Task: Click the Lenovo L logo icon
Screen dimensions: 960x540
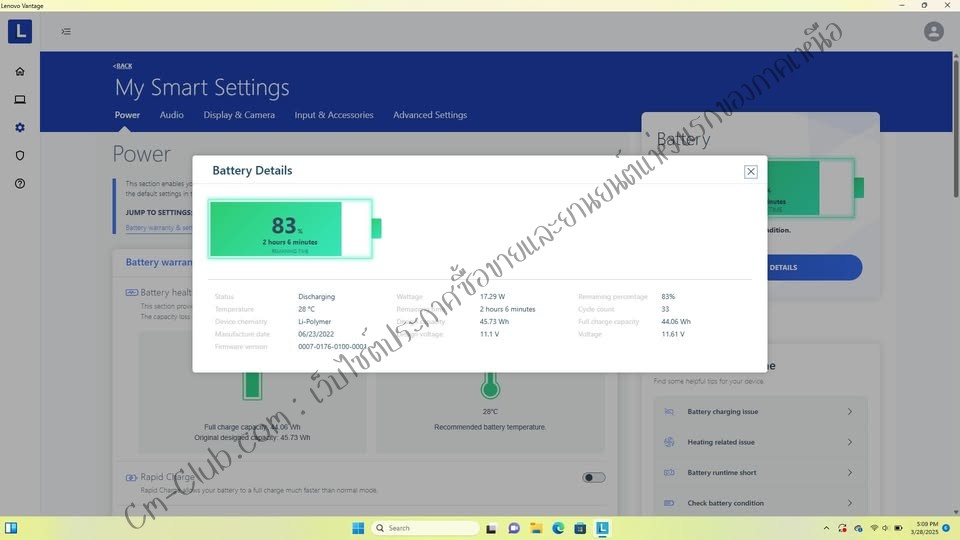Action: point(20,31)
